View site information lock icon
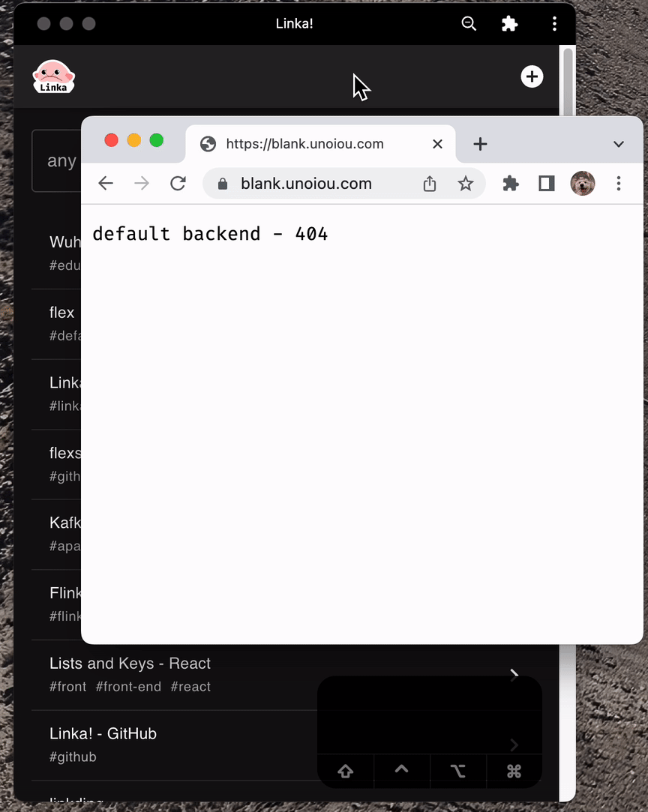 coord(223,184)
